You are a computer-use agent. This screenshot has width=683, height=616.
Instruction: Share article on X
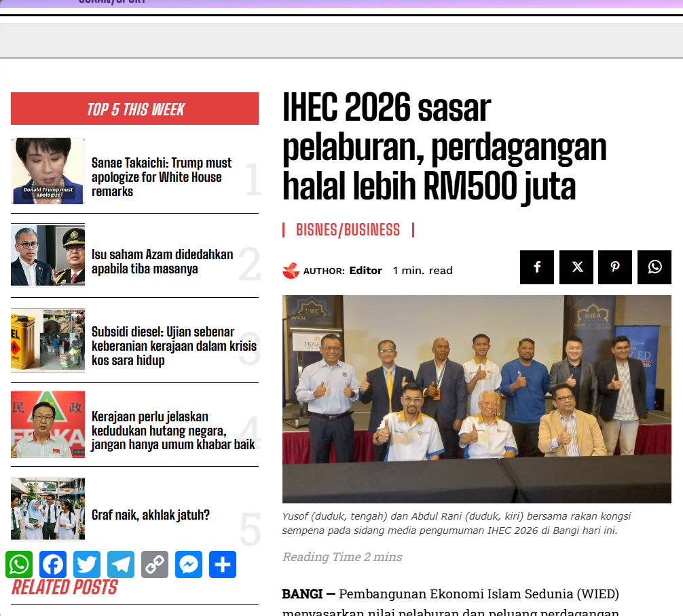576,267
